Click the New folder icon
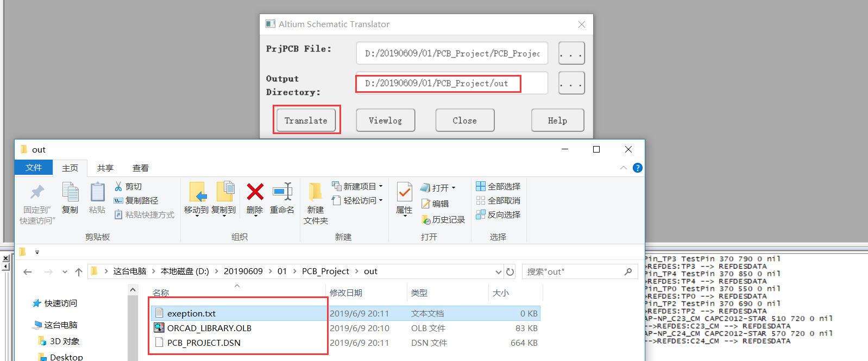This screenshot has height=361, width=868. pos(316,192)
